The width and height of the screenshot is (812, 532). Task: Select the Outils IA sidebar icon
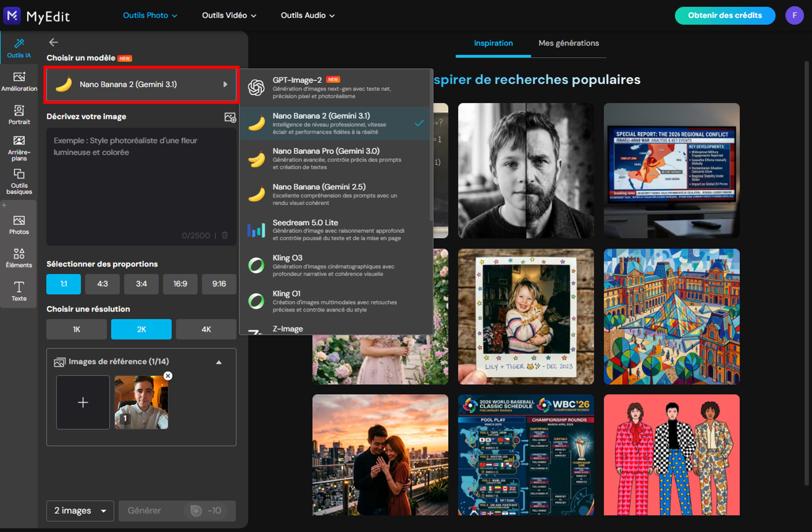(x=19, y=48)
